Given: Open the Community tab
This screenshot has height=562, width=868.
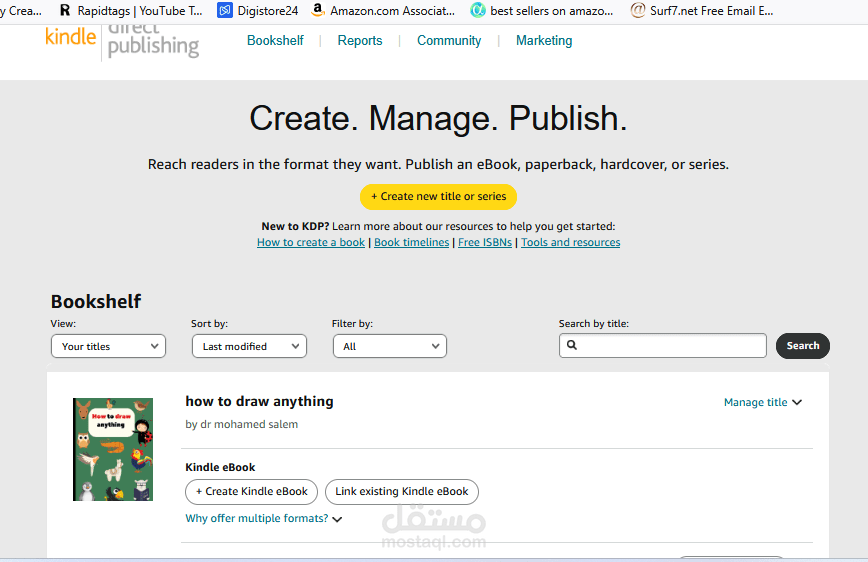Looking at the screenshot, I should (x=449, y=40).
